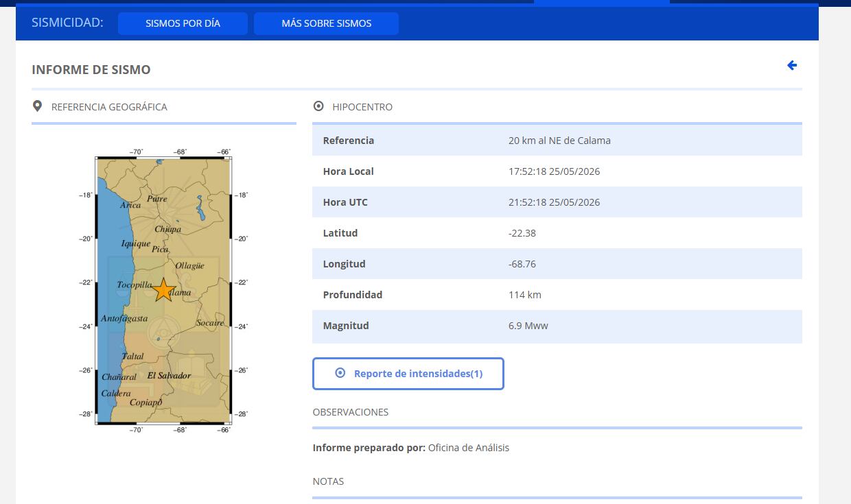
Task: Click the REFERENCIA GEOGRÁFICA heading text
Action: coord(109,107)
